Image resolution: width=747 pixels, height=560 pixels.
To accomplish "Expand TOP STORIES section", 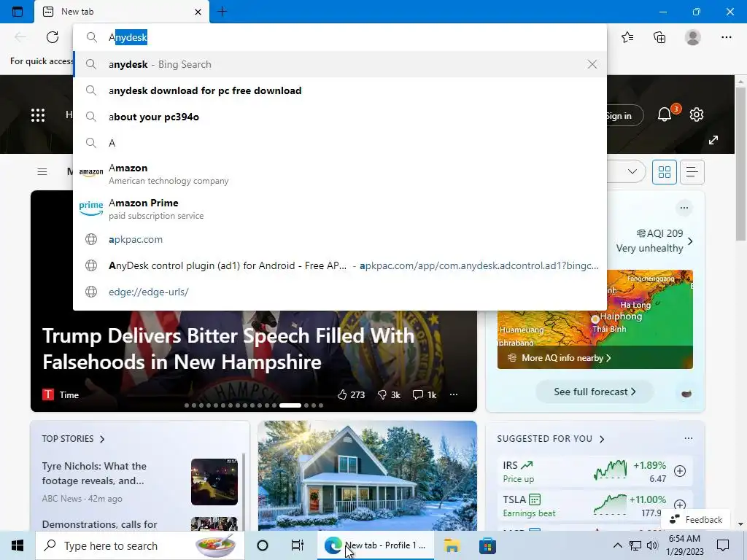I will (73, 438).
